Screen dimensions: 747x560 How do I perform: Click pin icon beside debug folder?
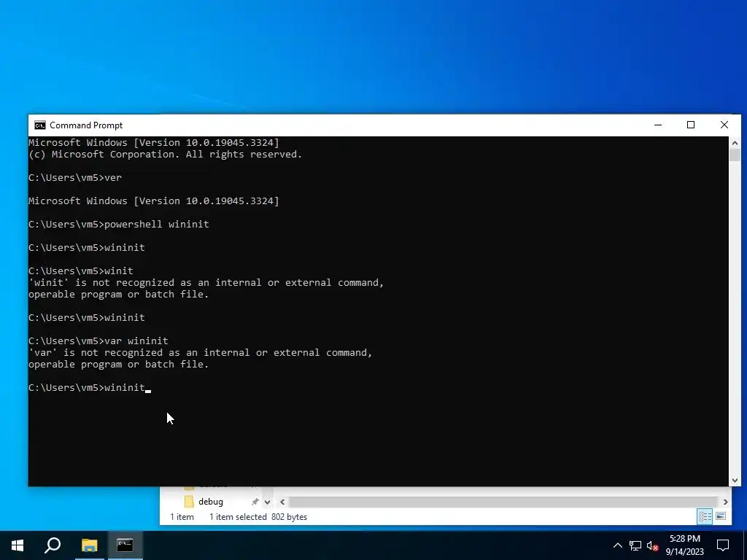[x=255, y=502]
